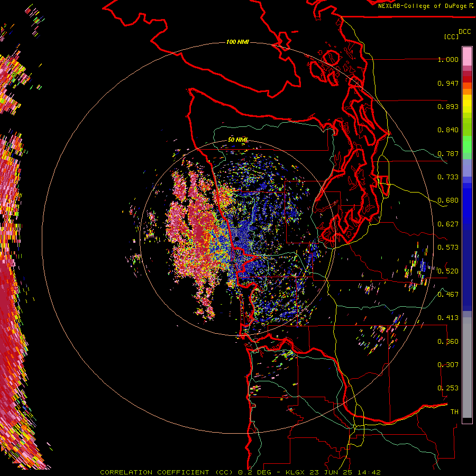This screenshot has height=476, width=476.
Task: Click the 0.893 color scale value
Action: click(448, 106)
